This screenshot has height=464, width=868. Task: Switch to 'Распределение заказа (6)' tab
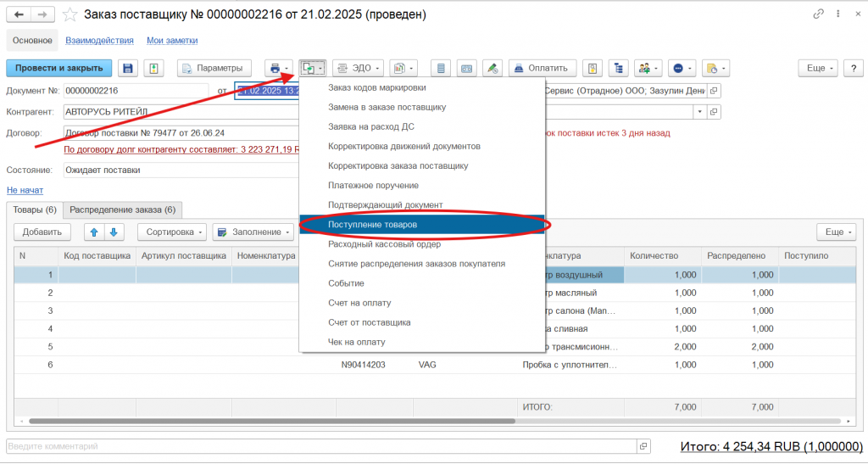[122, 210]
